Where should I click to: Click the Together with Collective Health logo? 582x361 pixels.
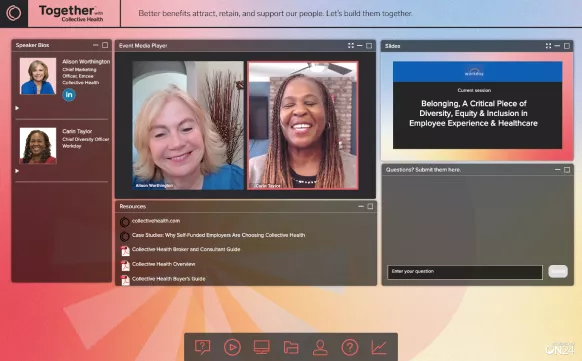click(x=71, y=13)
